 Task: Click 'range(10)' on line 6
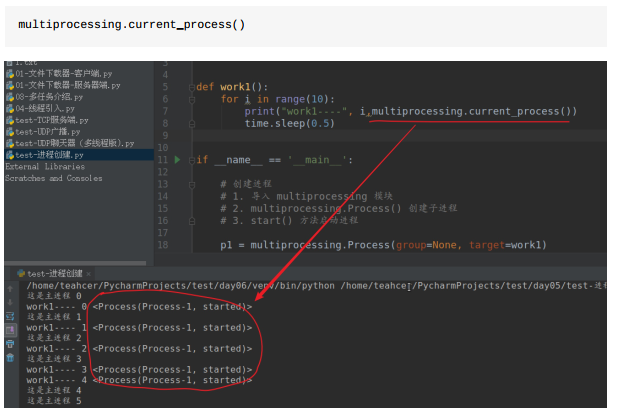click(302, 99)
